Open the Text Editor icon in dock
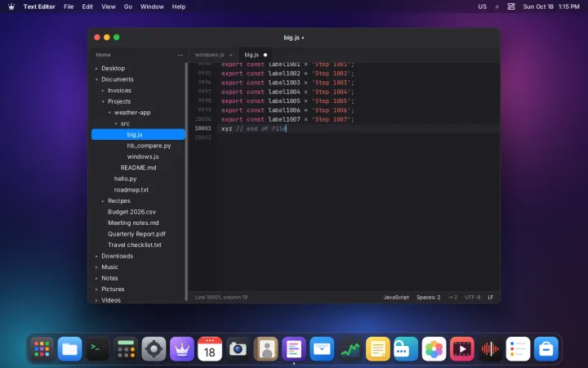The width and height of the screenshot is (588, 368). [x=294, y=349]
